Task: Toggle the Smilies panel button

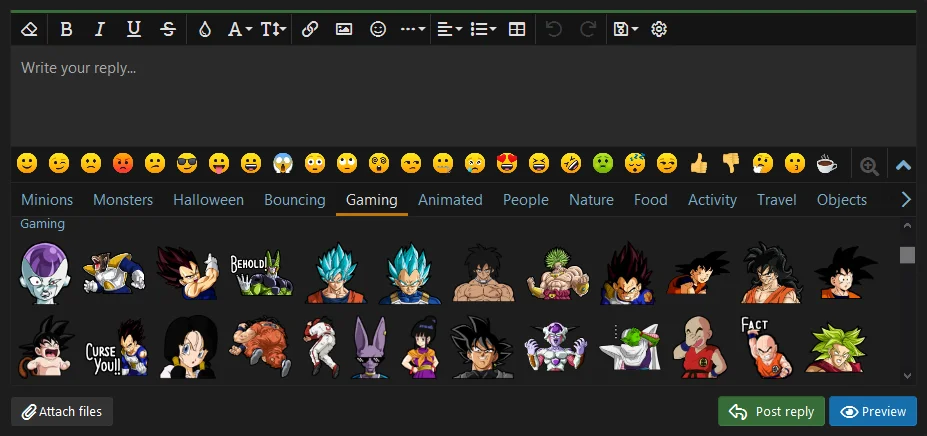Action: point(378,30)
